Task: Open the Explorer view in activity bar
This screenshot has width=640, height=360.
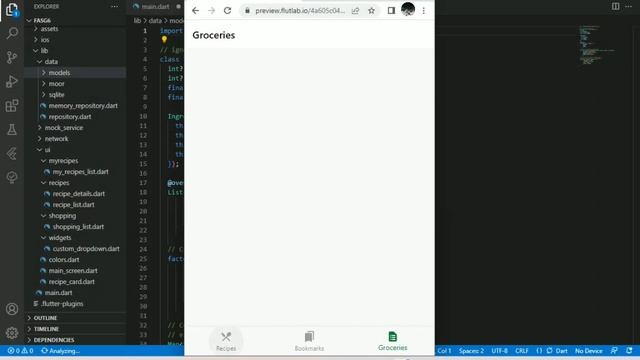Action: [12, 9]
